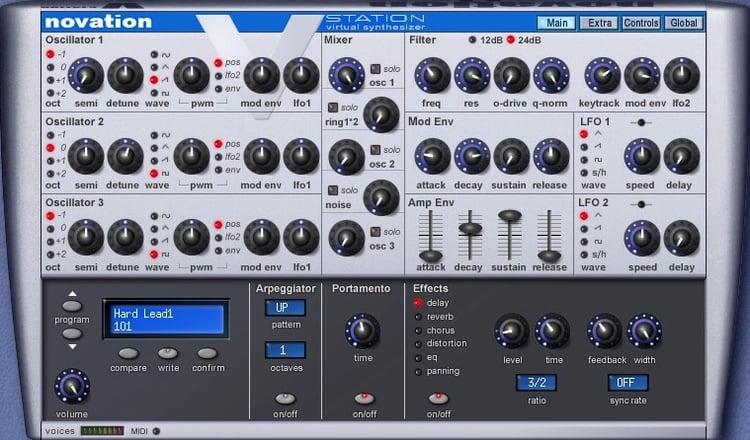Click Oscillator 2 lfo1 knob
This screenshot has height=440, width=750.
click(301, 156)
